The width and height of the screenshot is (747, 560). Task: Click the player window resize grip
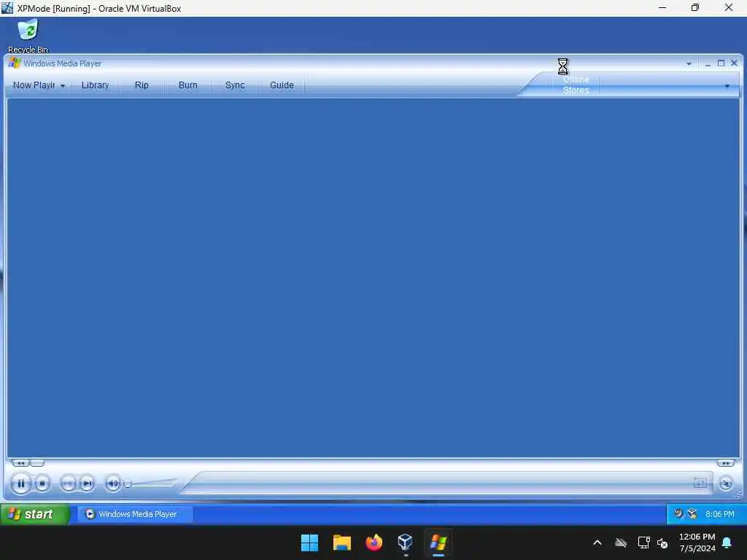738,495
